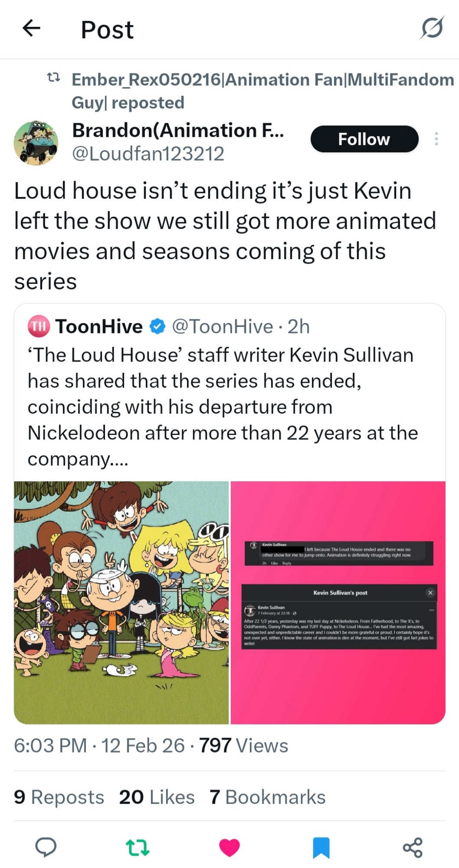Tap the share icon
The width and height of the screenshot is (459, 868).
(413, 847)
